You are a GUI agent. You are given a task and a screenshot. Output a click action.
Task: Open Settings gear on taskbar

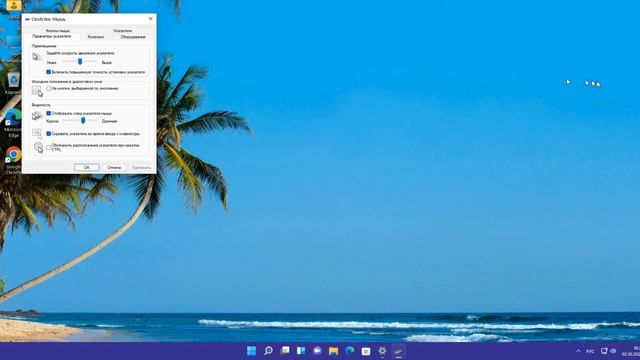[382, 351]
